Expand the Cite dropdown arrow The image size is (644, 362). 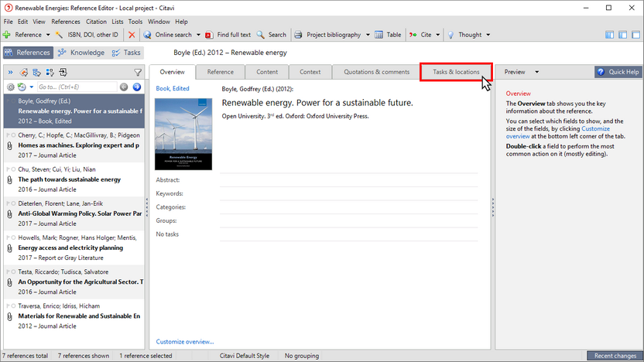tap(438, 35)
